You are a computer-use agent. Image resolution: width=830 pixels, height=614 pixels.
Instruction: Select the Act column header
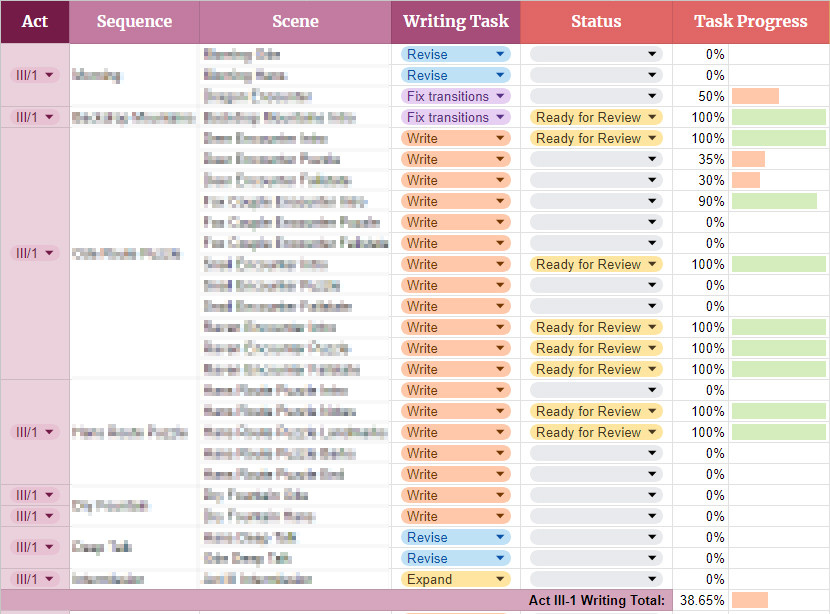35,21
